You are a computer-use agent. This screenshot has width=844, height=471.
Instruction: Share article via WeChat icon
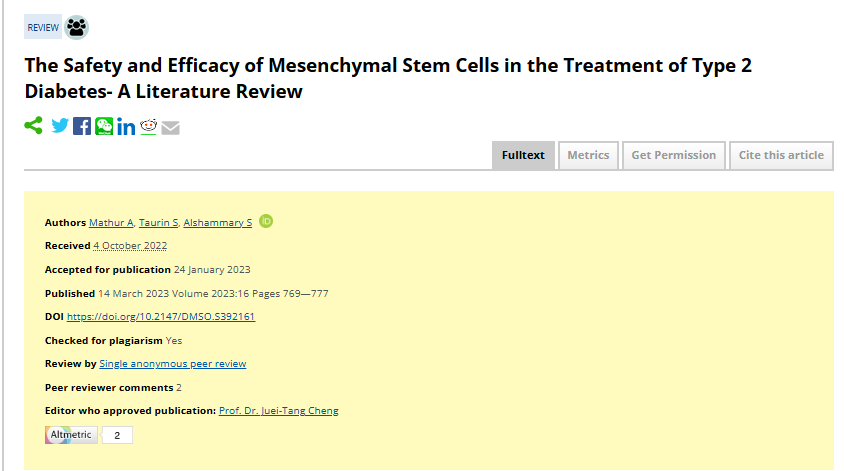tap(104, 126)
